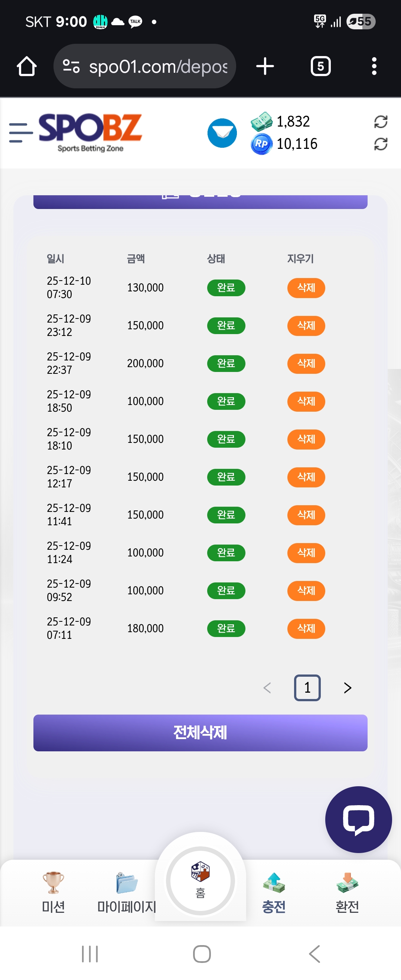Tap the browser home icon

tap(27, 66)
